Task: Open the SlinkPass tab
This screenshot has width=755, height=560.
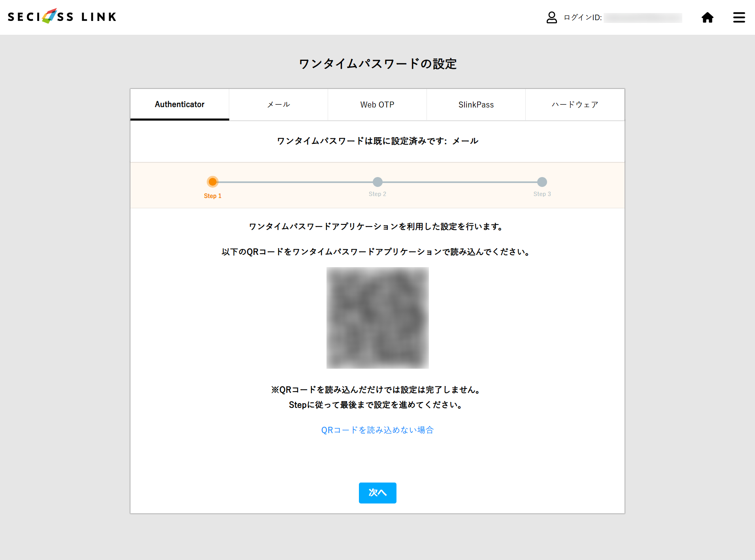Action: pos(476,104)
